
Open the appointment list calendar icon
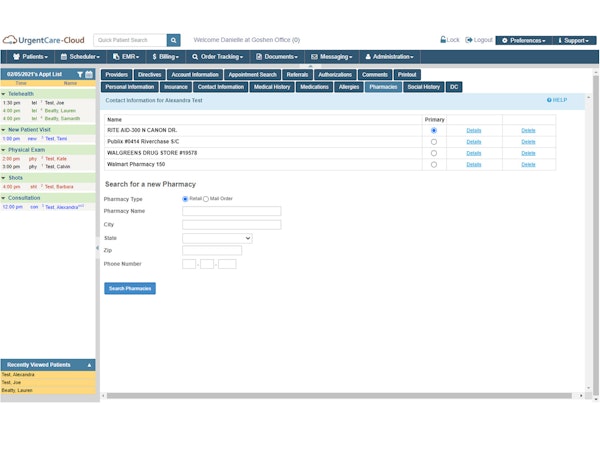[x=89, y=75]
